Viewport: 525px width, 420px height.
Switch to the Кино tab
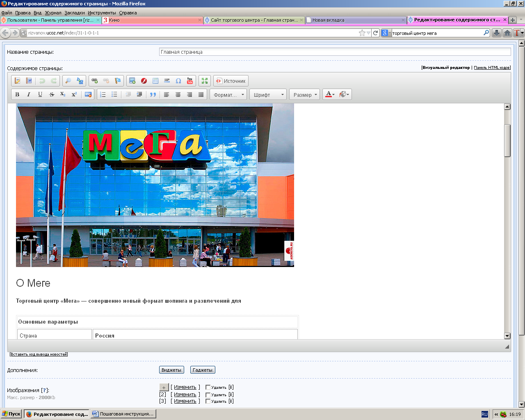153,20
